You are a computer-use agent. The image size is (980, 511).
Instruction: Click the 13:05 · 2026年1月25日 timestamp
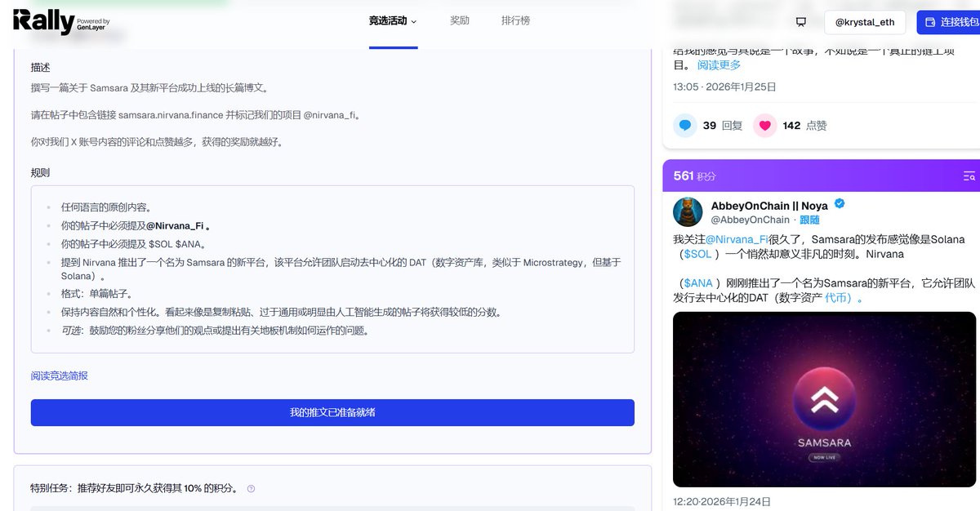(x=724, y=87)
